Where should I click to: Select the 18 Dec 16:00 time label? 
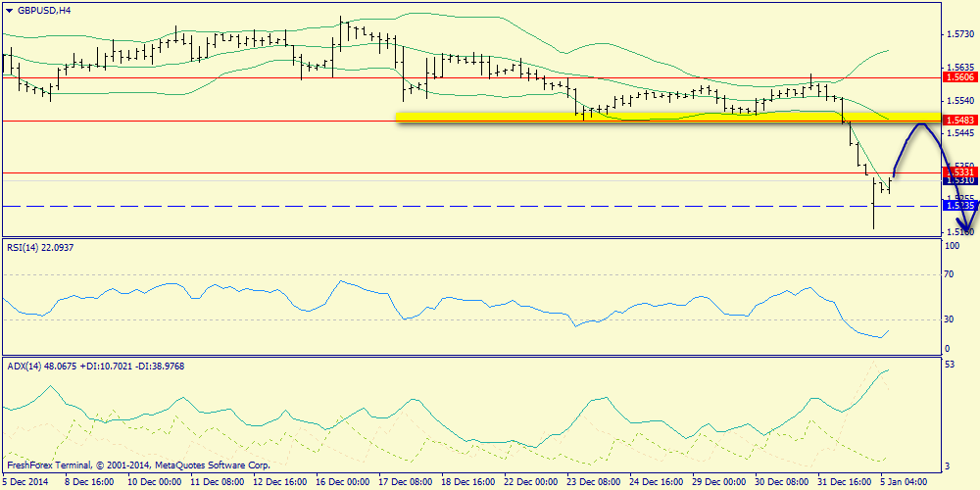point(467,482)
